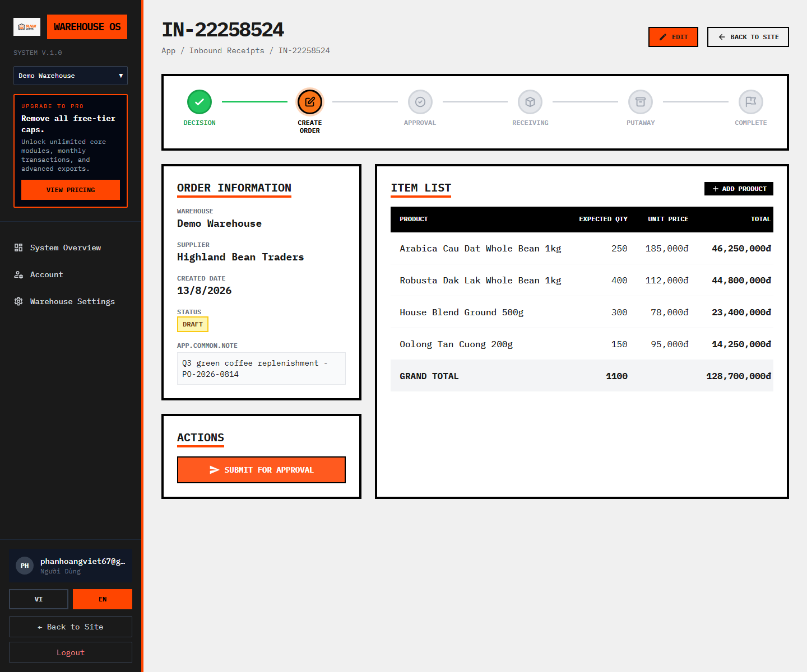Click the Edit button
Viewport: 807px width, 672px height.
673,37
